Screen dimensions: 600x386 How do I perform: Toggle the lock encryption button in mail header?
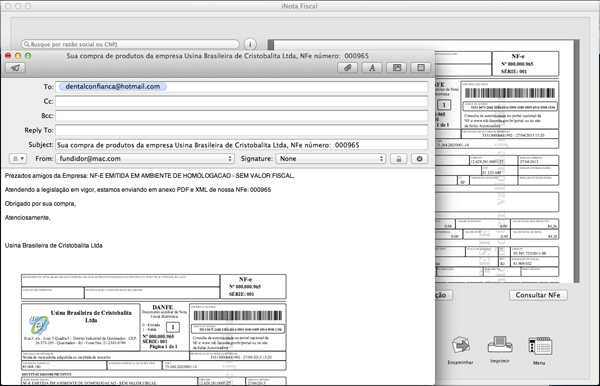point(399,159)
